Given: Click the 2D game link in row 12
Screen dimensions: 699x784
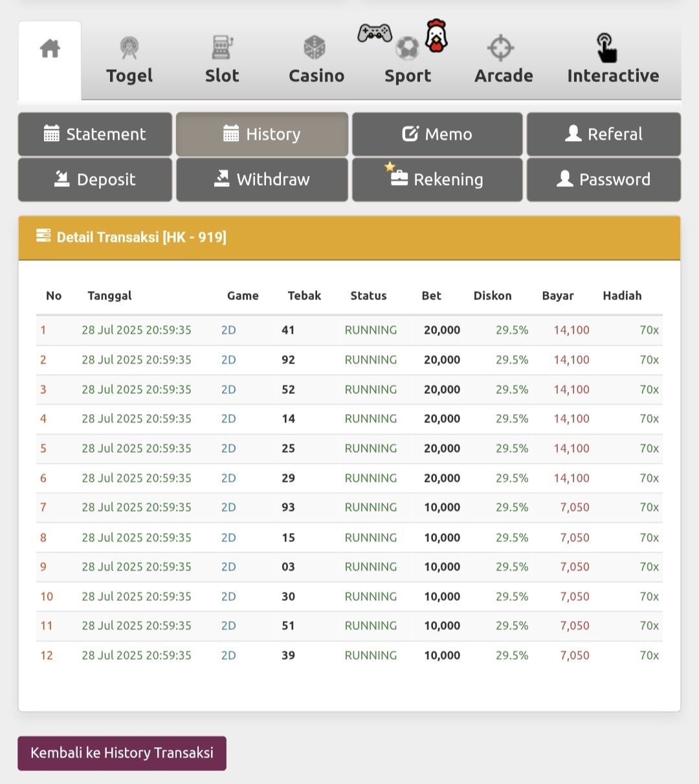Looking at the screenshot, I should coord(228,655).
